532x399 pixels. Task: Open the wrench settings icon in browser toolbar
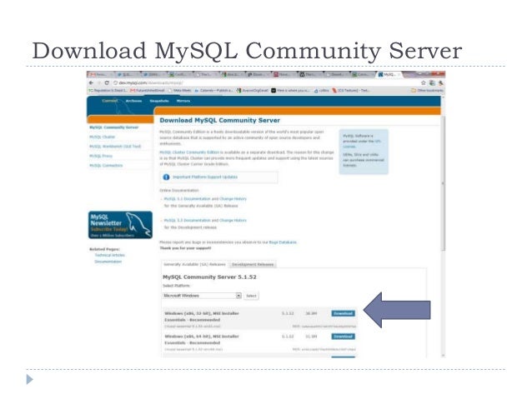(440, 82)
